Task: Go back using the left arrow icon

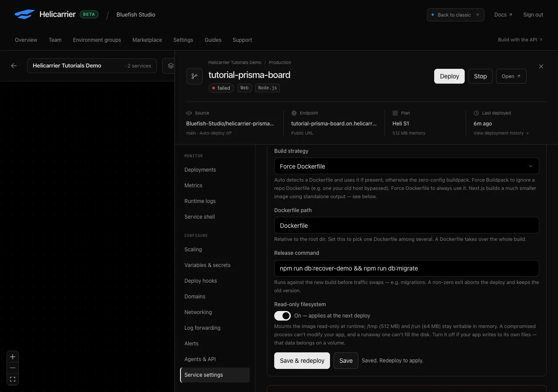Action: 14,66
